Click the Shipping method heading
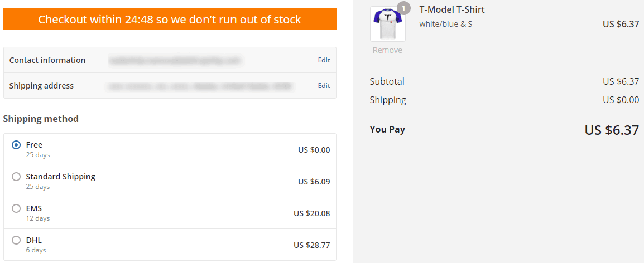644x263 pixels. [41, 119]
